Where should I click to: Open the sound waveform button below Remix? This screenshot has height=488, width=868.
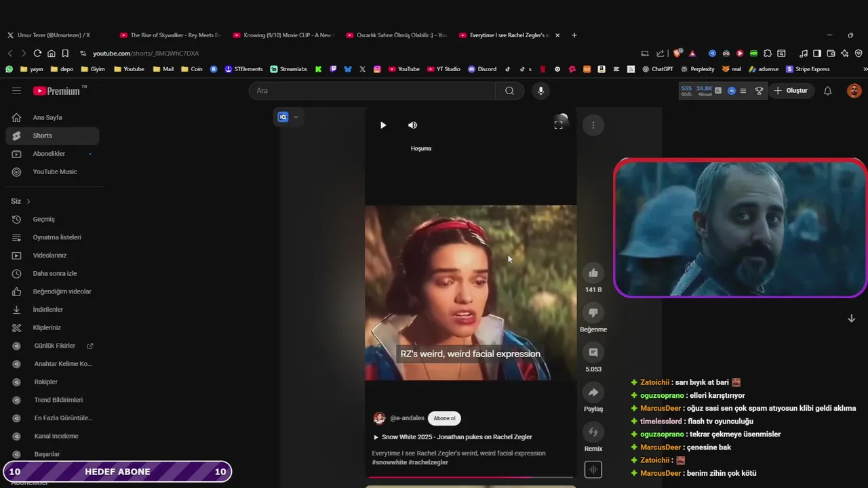point(593,469)
